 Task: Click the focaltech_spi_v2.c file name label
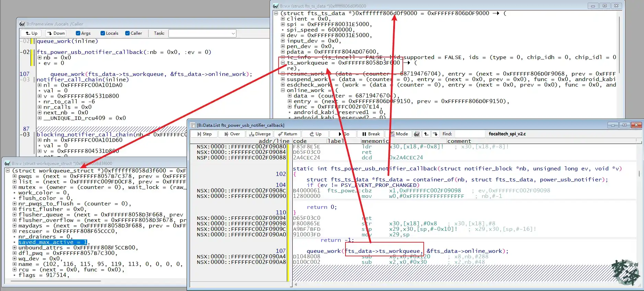(x=507, y=134)
